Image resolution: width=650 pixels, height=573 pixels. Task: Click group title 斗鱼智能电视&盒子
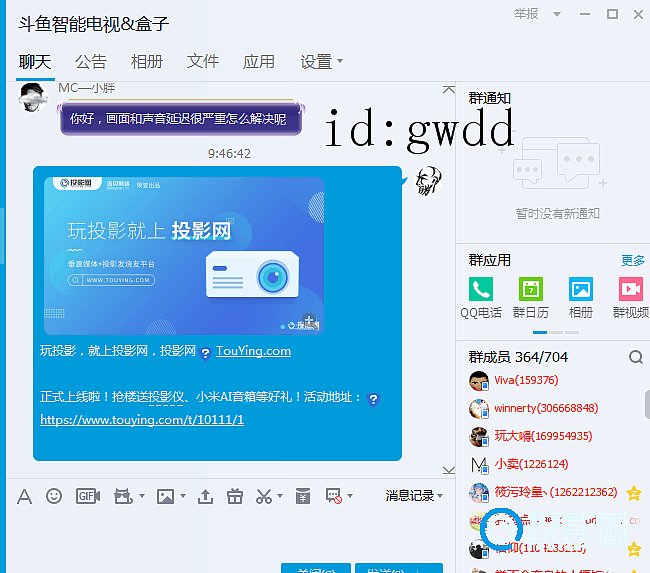pyautogui.click(x=94, y=24)
